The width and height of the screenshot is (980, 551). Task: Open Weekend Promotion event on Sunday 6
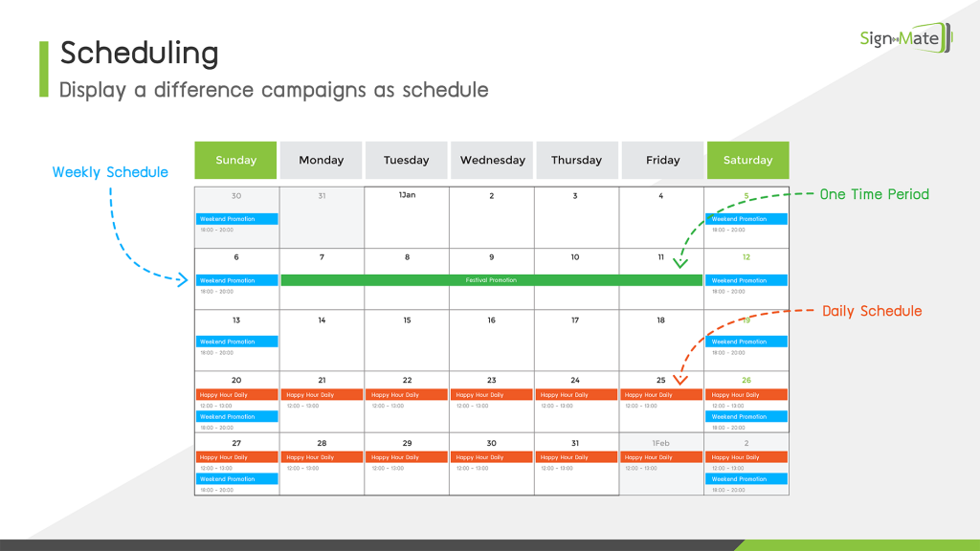tap(237, 280)
